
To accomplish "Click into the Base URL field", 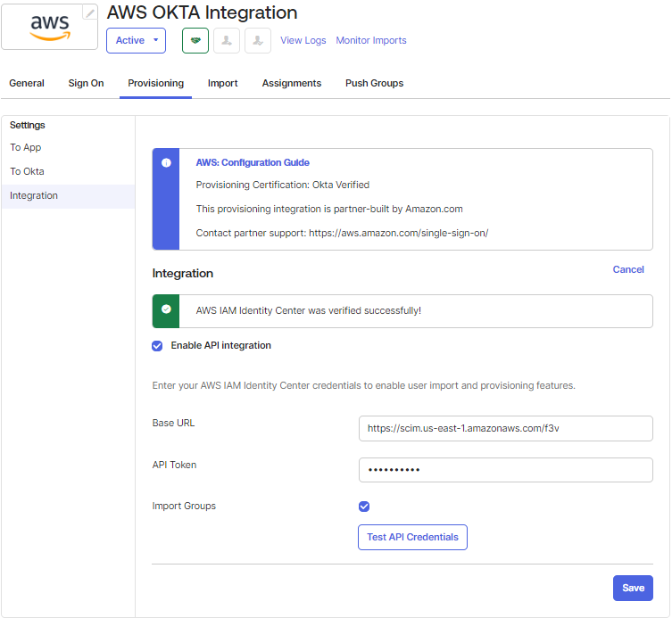I will 506,428.
